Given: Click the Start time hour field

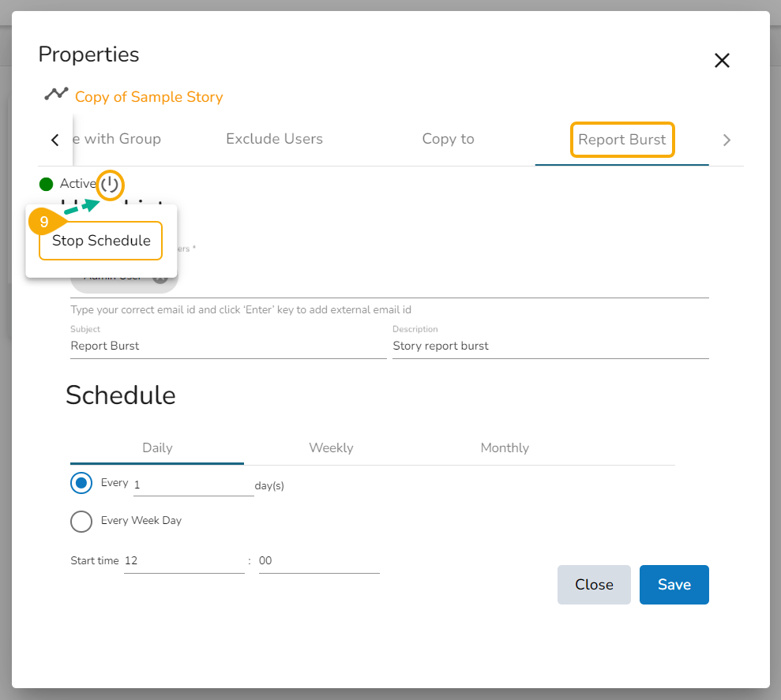Looking at the screenshot, I should (183, 560).
